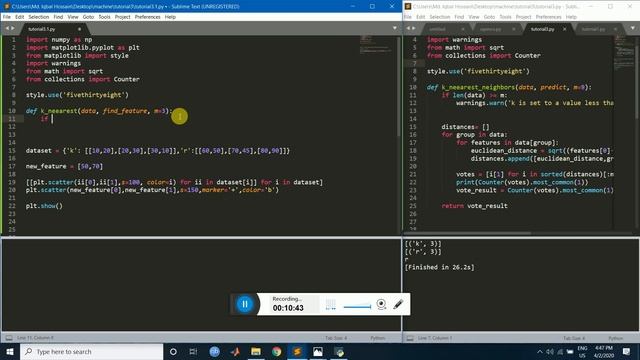Close active tutorial3.py tab in right window

coord(564,29)
